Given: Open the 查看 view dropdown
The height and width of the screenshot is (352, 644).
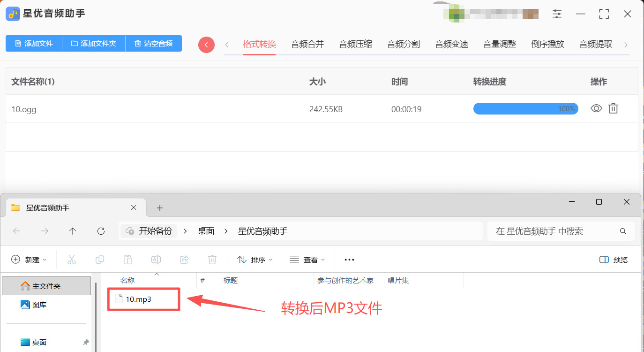Looking at the screenshot, I should point(307,260).
